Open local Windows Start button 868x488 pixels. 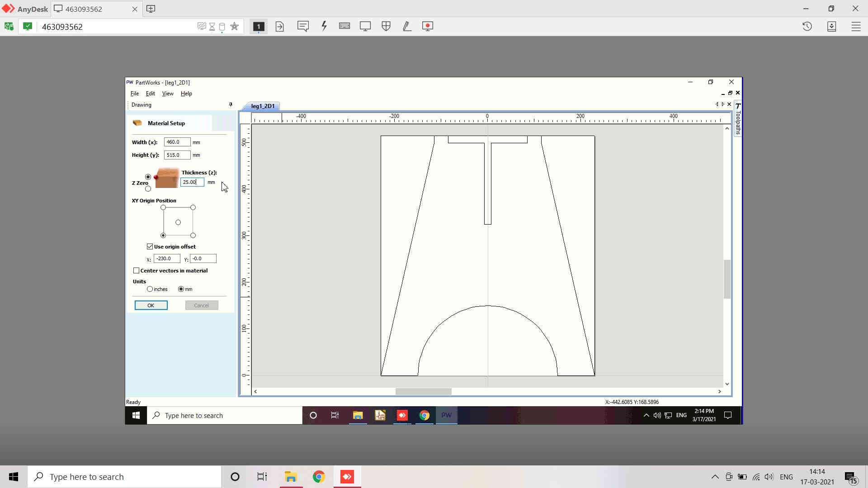(x=14, y=477)
